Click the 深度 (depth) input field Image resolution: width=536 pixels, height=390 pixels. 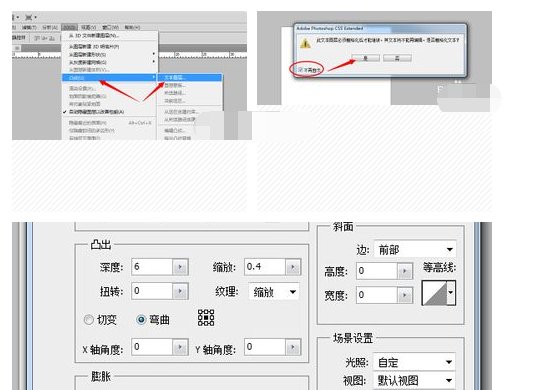152,267
